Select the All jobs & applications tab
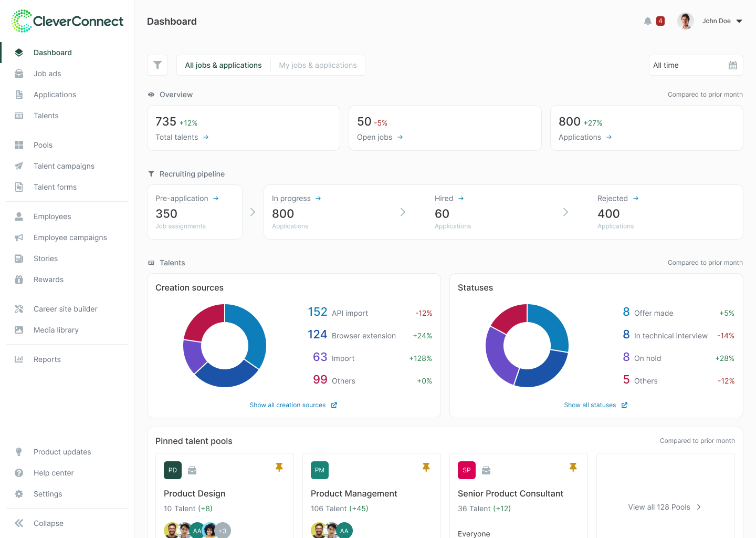 (x=223, y=65)
